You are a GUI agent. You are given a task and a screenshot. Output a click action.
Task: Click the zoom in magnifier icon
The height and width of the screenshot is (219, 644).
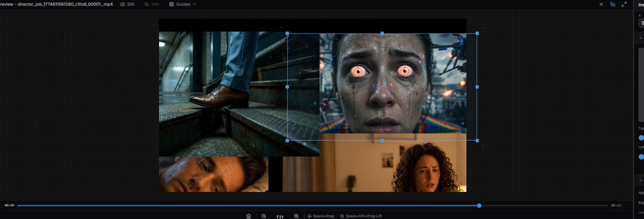click(296, 216)
